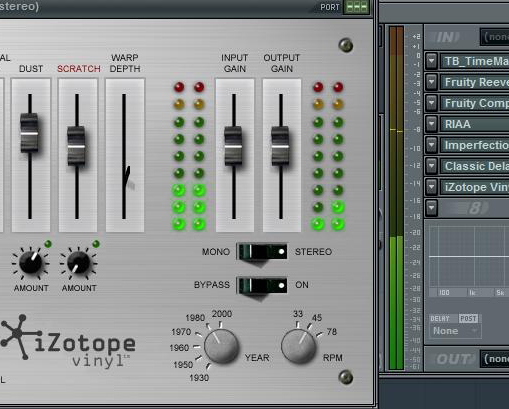The height and width of the screenshot is (409, 509).
Task: Set Year knob to 1960
Action: (x=179, y=348)
